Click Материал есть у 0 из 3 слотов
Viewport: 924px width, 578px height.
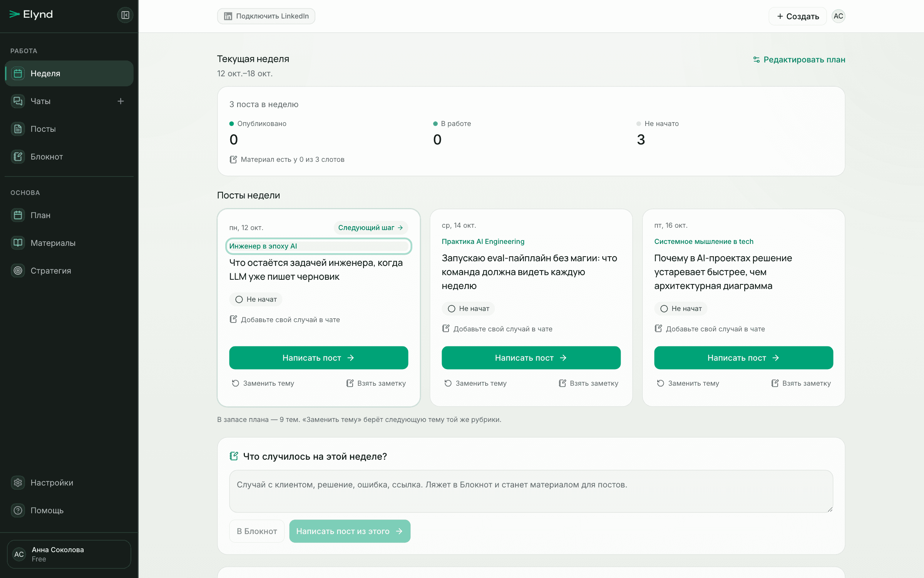287,160
